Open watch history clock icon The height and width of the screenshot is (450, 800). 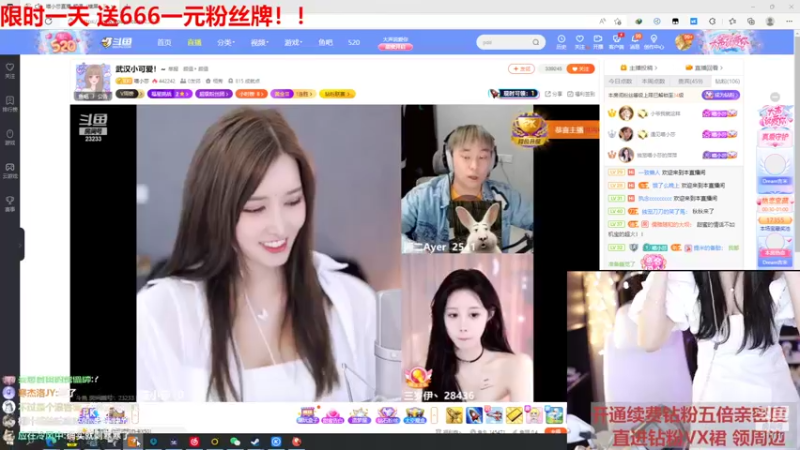[x=561, y=42]
